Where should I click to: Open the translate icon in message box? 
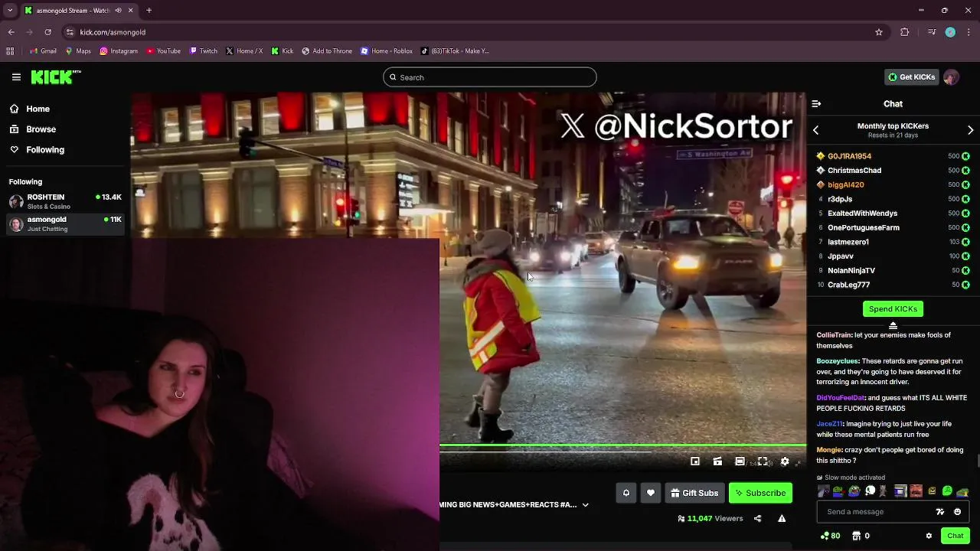940,512
